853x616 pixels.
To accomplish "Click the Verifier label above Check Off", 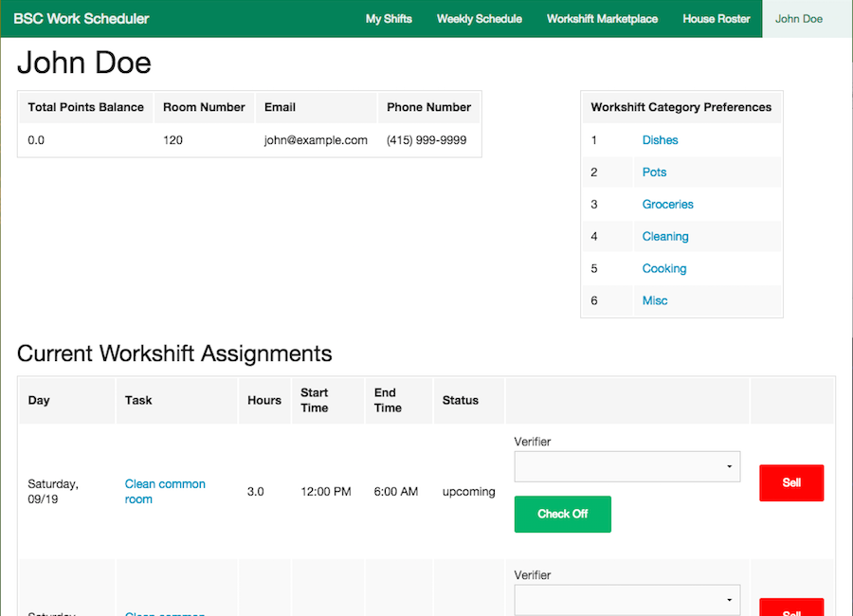I will pyautogui.click(x=533, y=442).
